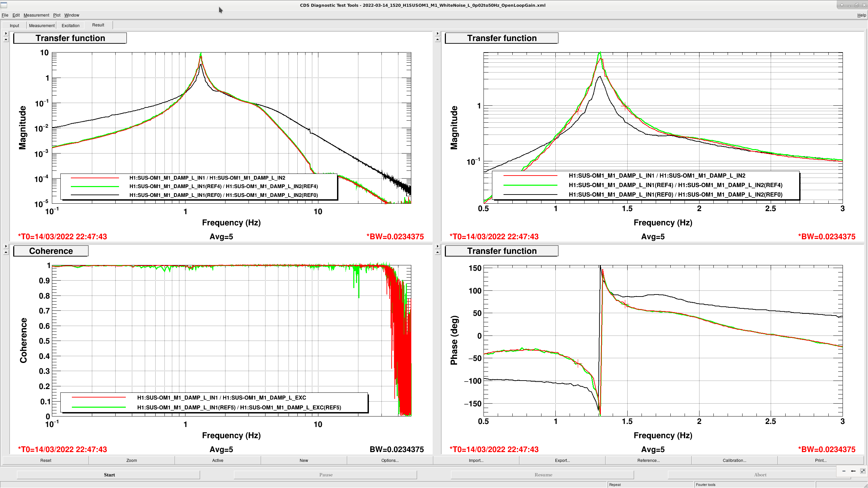Screen dimensions: 868x488
Task: Select the Input tab
Action: coord(14,25)
